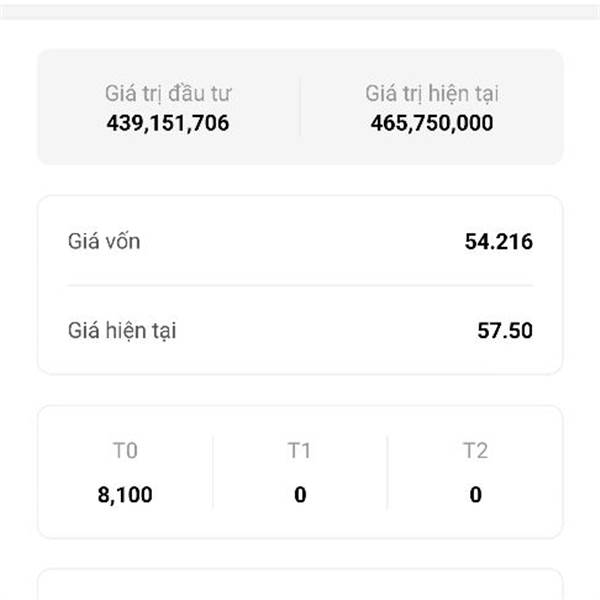
Task: Tap the "Giá vốn" row label
Action: pos(97,241)
